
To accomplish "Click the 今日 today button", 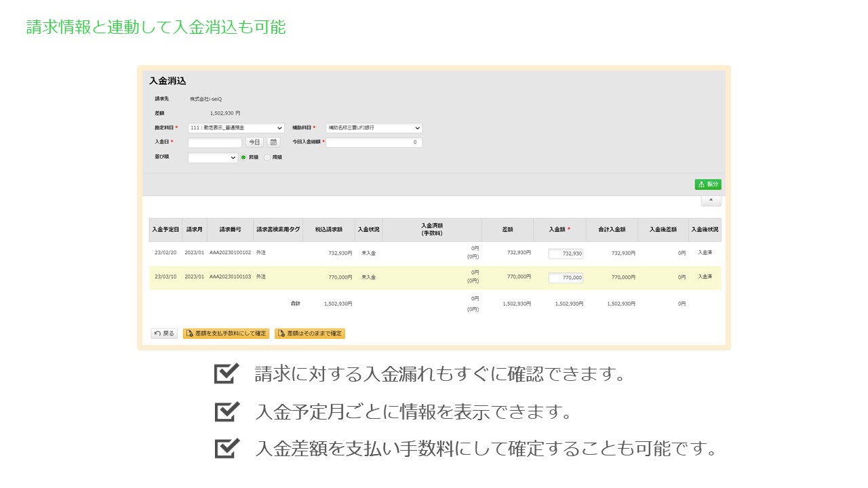I will click(254, 142).
